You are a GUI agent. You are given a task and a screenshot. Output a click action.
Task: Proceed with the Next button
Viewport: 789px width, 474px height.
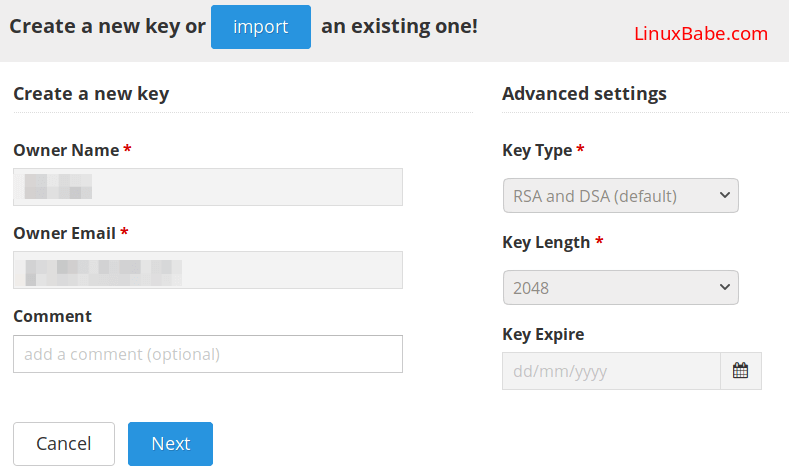click(170, 444)
